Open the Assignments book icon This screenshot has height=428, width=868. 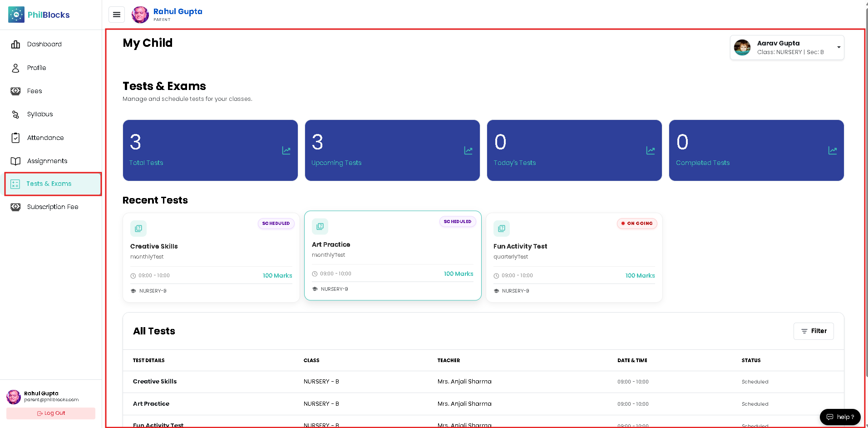[x=15, y=161]
